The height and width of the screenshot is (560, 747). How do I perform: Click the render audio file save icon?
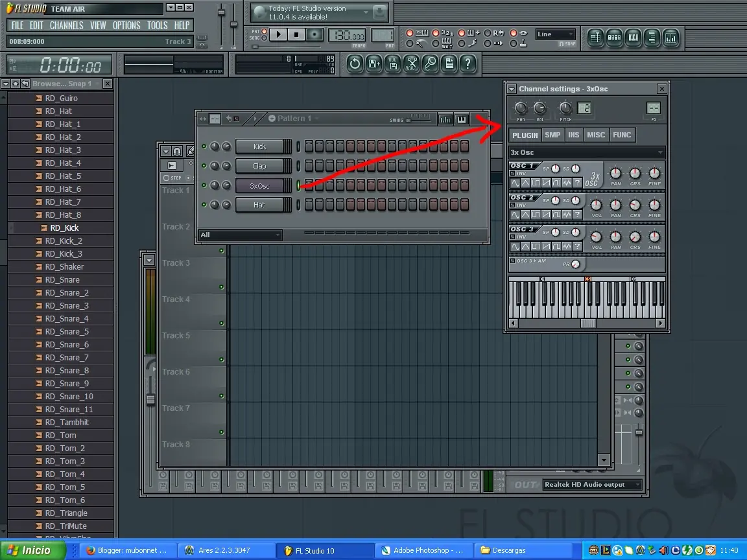[x=393, y=64]
